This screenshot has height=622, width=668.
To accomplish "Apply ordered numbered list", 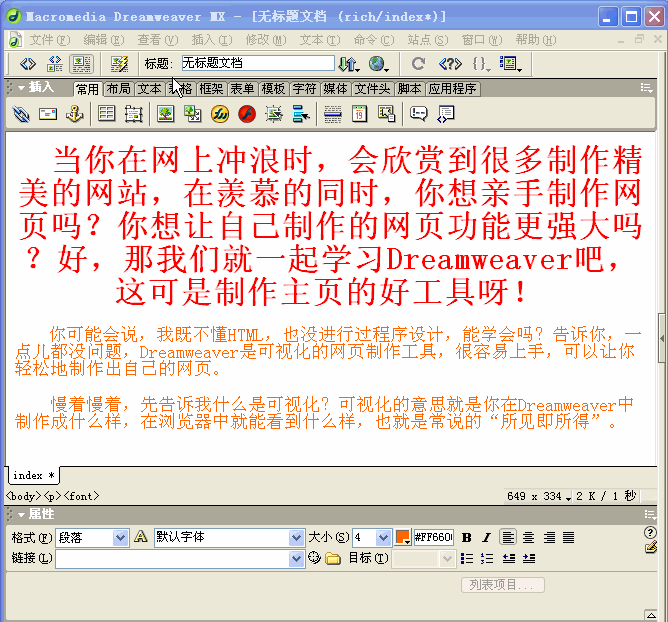I will [x=487, y=558].
